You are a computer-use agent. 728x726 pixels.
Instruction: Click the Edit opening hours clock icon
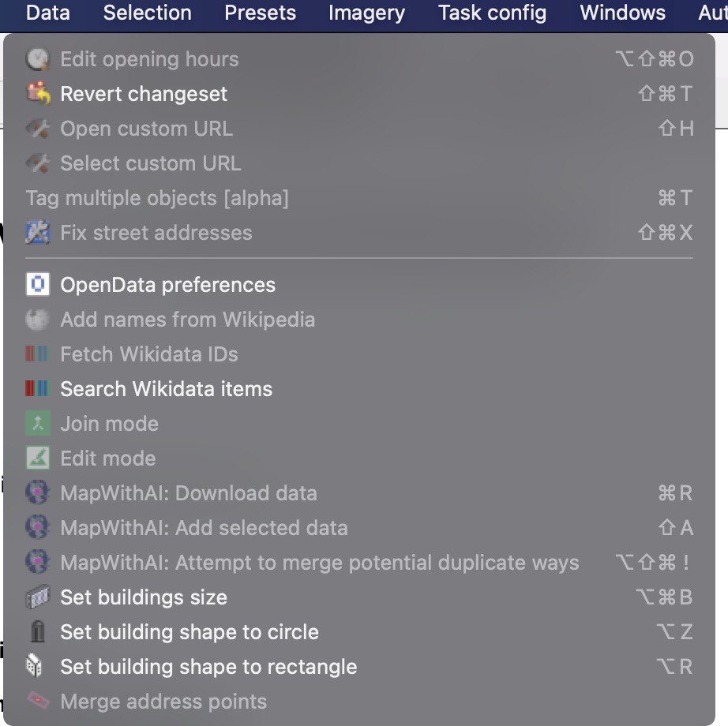38,59
